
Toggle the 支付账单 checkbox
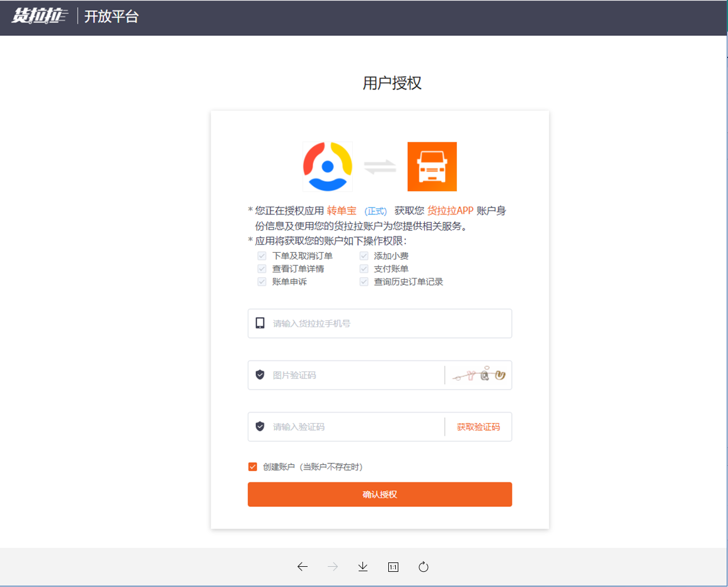[364, 269]
